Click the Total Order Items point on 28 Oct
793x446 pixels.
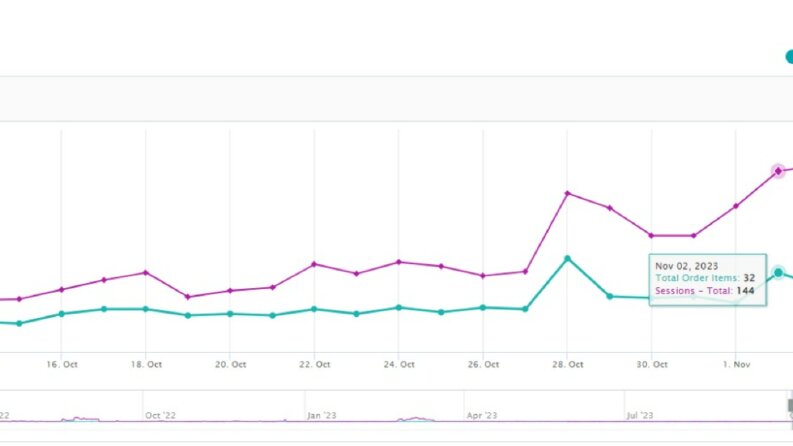[x=567, y=259]
